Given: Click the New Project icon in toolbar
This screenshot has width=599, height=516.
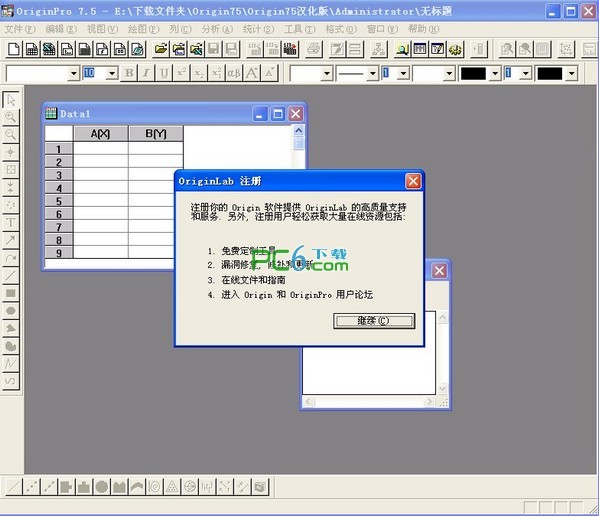Looking at the screenshot, I should tap(14, 49).
